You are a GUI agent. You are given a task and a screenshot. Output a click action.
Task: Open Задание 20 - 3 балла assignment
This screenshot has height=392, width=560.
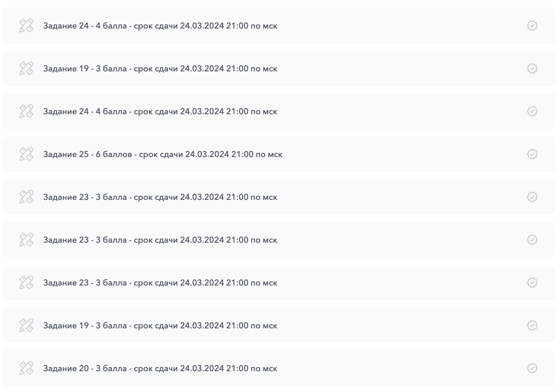tap(160, 368)
